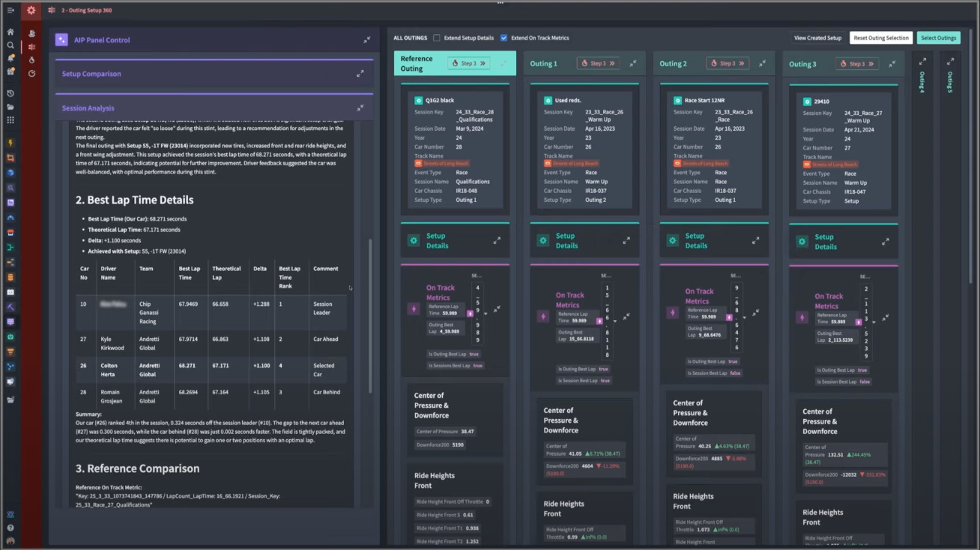Open notifications bell icon

coord(10,58)
